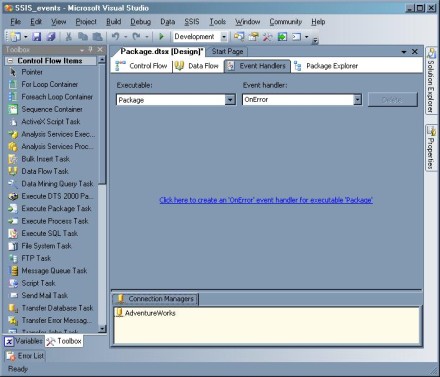Screen dimensions: 440x377
Task: Open the Solution Explorer side tab
Action: click(431, 81)
